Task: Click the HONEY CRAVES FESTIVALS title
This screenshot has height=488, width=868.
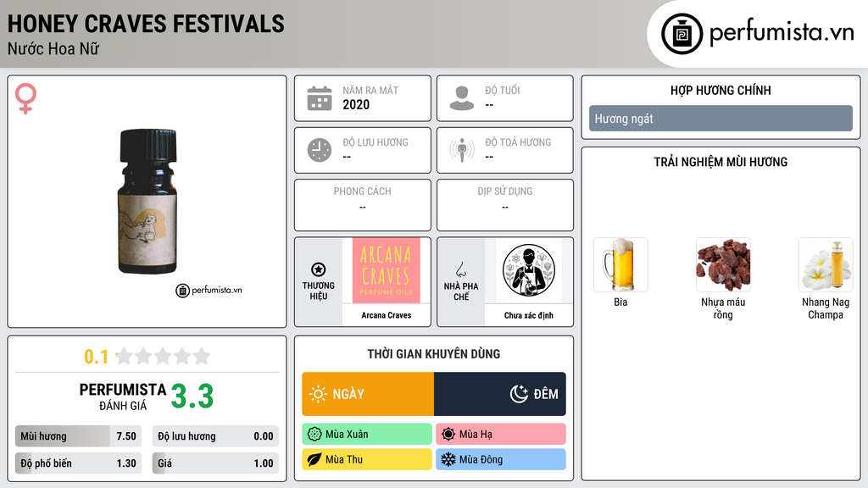Action: [146, 25]
